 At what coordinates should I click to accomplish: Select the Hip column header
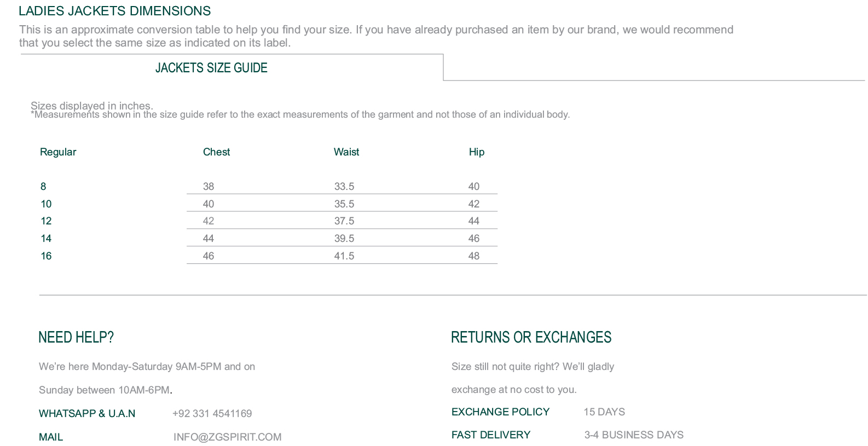pos(476,152)
